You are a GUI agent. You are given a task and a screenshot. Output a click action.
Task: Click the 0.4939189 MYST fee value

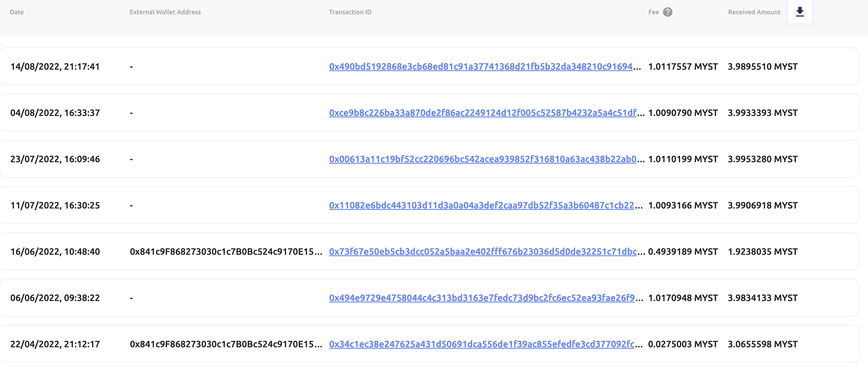point(683,252)
